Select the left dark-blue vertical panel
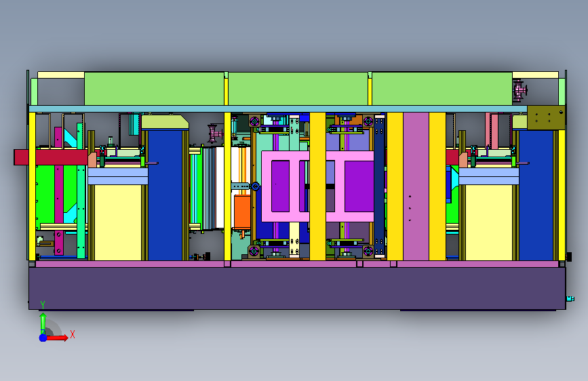This screenshot has height=381, width=588. click(165, 195)
